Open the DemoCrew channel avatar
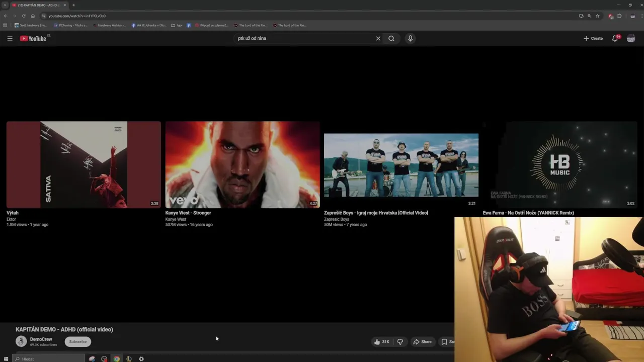 (21, 341)
